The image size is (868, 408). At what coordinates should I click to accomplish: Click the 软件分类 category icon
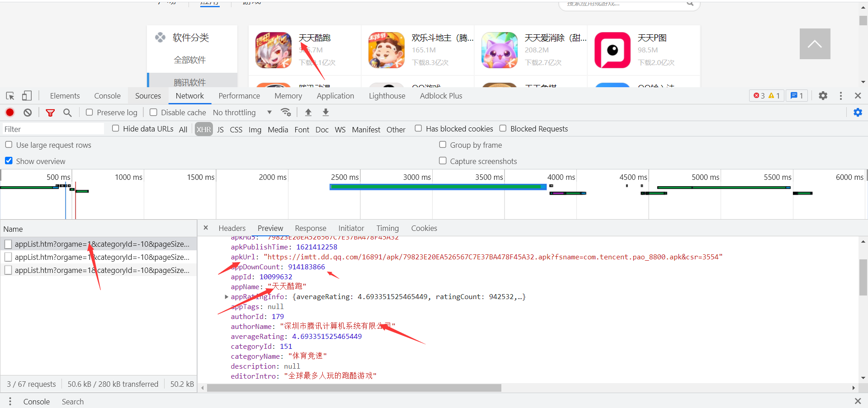point(160,38)
